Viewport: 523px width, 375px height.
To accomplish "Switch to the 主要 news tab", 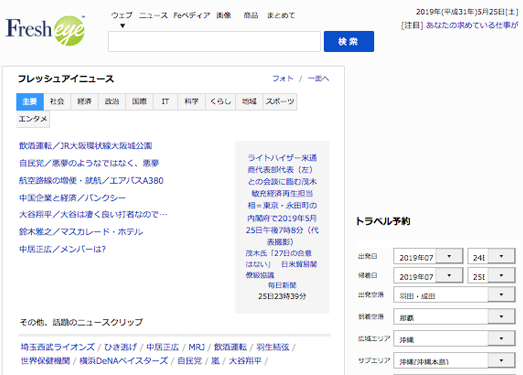I will pyautogui.click(x=30, y=101).
